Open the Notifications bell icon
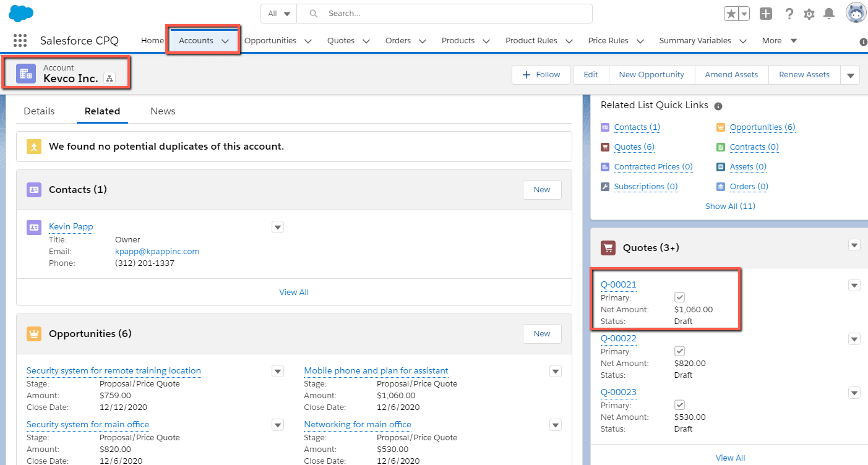 click(829, 14)
